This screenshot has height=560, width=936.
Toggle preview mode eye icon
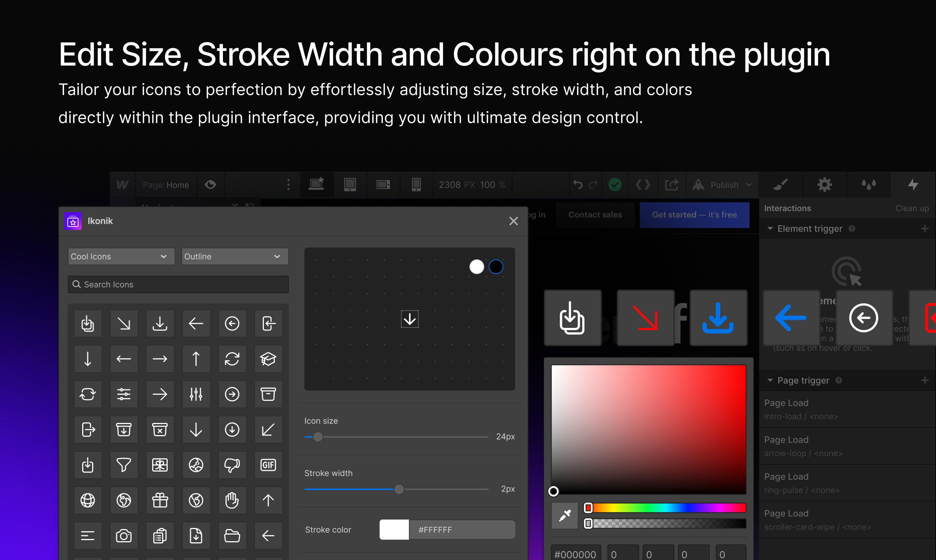[x=210, y=185]
